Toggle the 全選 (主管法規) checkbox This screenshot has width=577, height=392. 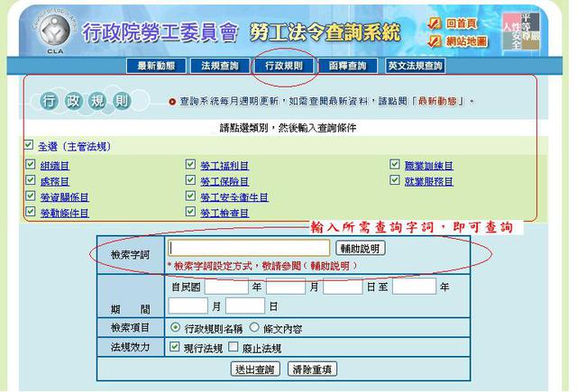30,146
